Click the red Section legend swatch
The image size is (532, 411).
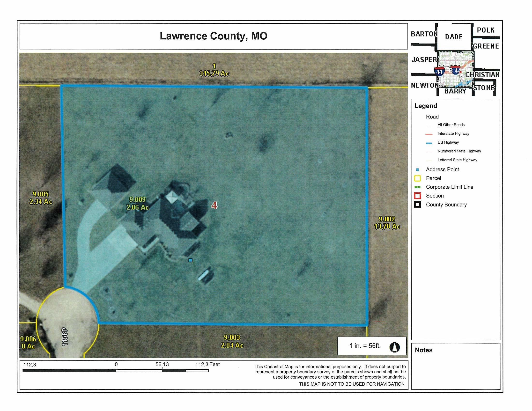(x=418, y=196)
